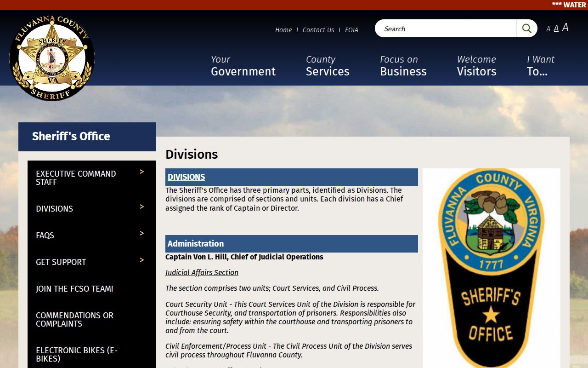Click the Fluvanna County Sheriff star logo
This screenshot has height=368, width=588.
click(x=52, y=58)
